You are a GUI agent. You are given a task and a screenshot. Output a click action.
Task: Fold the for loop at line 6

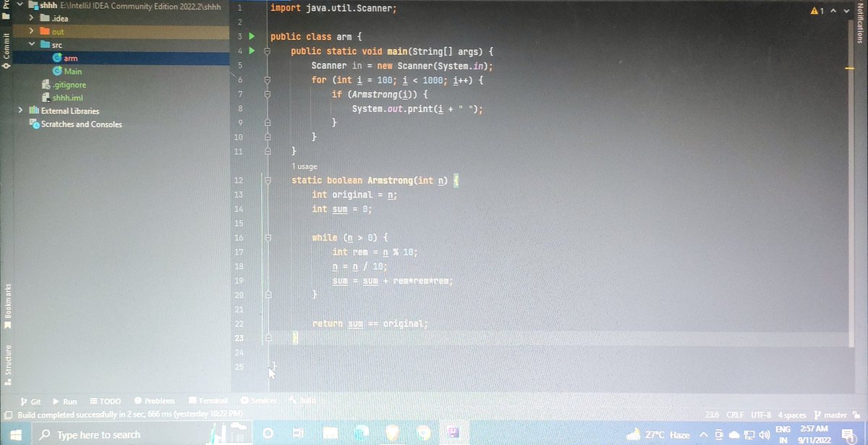click(x=267, y=80)
